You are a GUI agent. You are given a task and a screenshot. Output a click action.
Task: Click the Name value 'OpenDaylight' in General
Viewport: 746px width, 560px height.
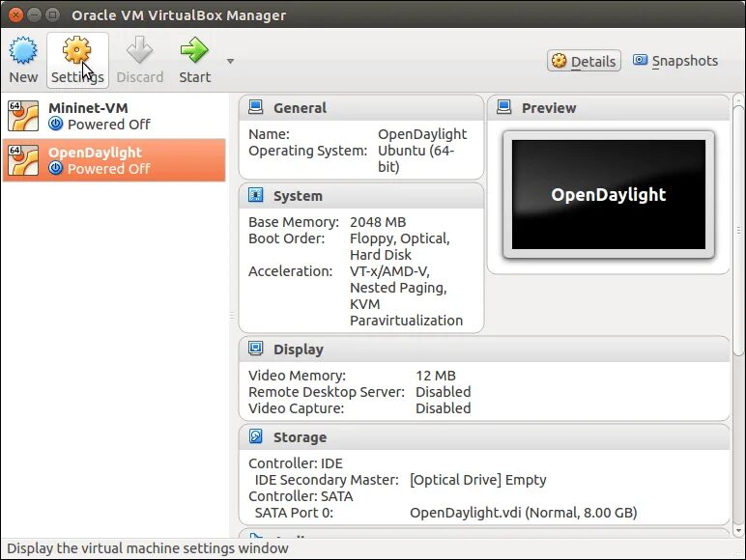422,134
